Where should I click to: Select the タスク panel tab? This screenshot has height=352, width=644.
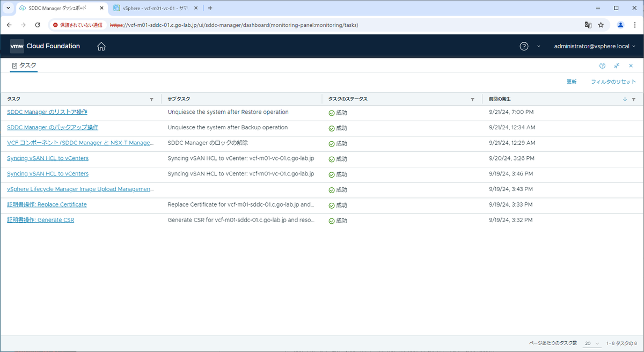(x=24, y=65)
